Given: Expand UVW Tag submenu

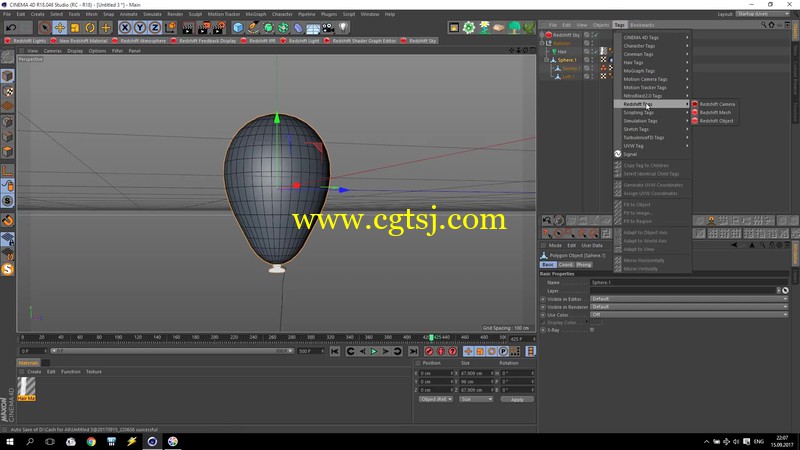Looking at the screenshot, I should [x=653, y=146].
